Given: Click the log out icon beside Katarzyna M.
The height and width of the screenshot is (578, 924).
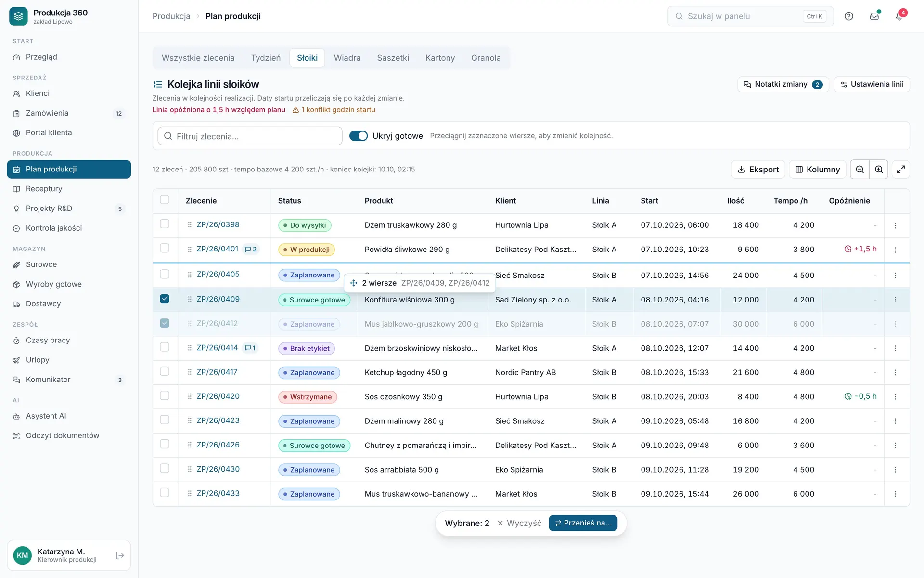Looking at the screenshot, I should (x=120, y=555).
